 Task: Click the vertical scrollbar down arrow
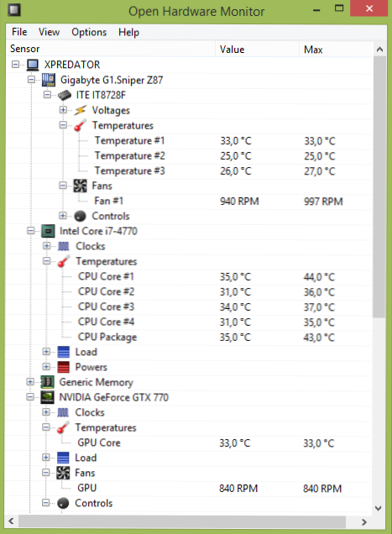(x=379, y=508)
